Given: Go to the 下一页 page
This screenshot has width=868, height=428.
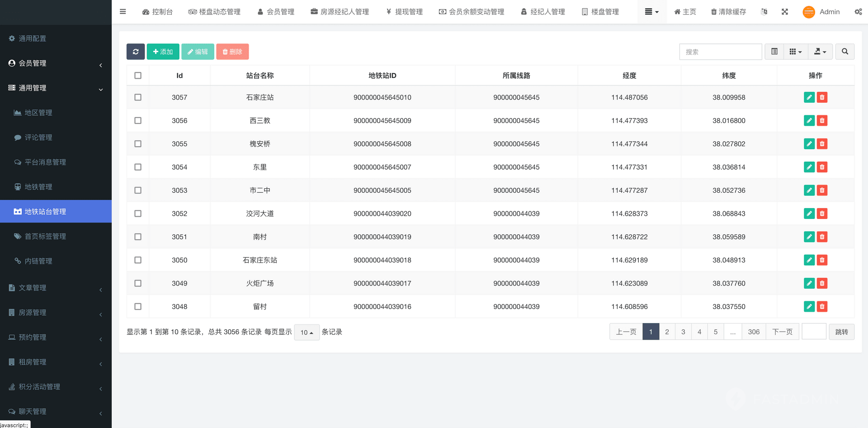Looking at the screenshot, I should (782, 332).
